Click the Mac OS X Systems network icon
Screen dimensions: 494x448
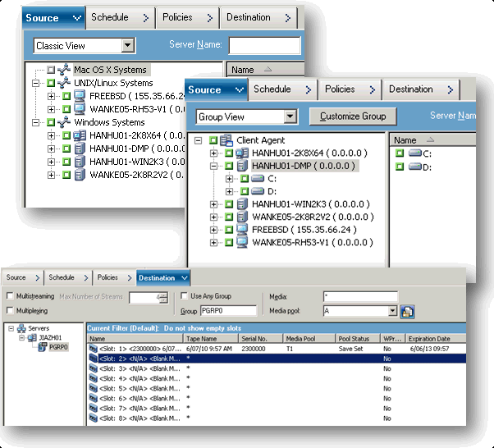[64, 70]
